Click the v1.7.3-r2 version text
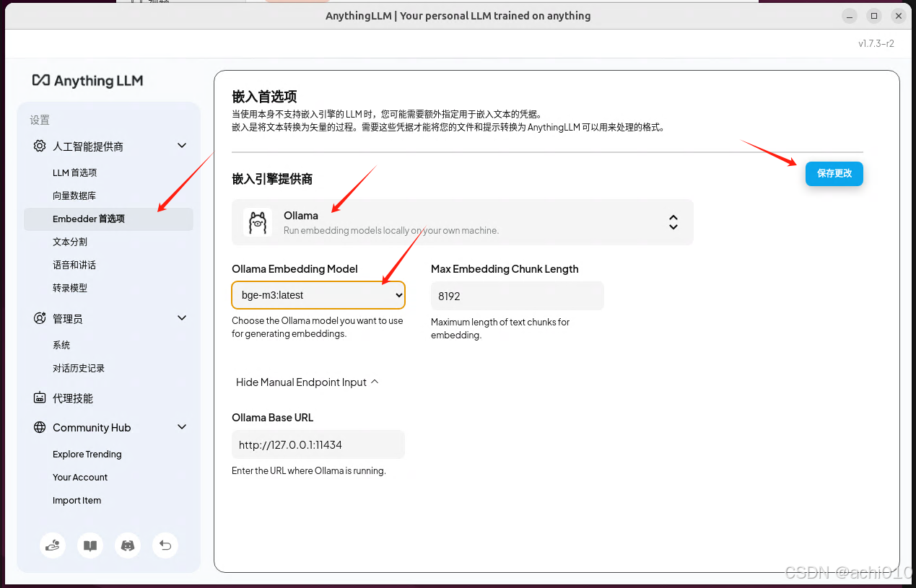Screen dimensions: 916x588 876,43
